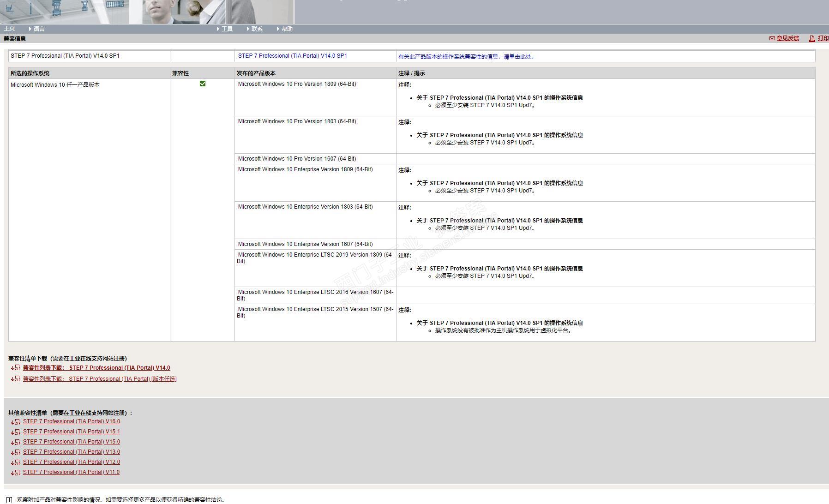This screenshot has height=504, width=829.
Task: Click the exclamation notice icon at the bottom
Action: [x=9, y=500]
